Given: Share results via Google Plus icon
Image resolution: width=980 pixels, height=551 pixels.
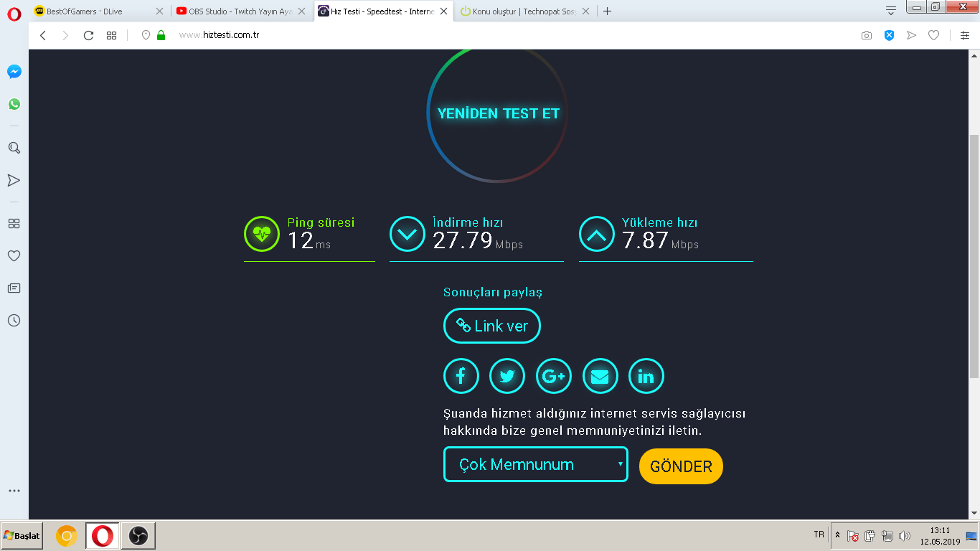Looking at the screenshot, I should pyautogui.click(x=554, y=376).
